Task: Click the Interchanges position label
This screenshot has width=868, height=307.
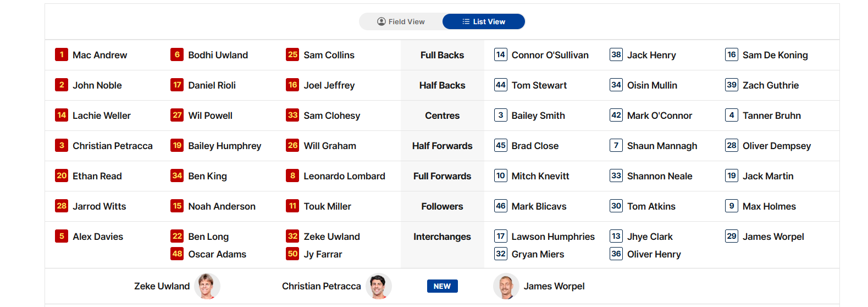Action: pyautogui.click(x=442, y=237)
